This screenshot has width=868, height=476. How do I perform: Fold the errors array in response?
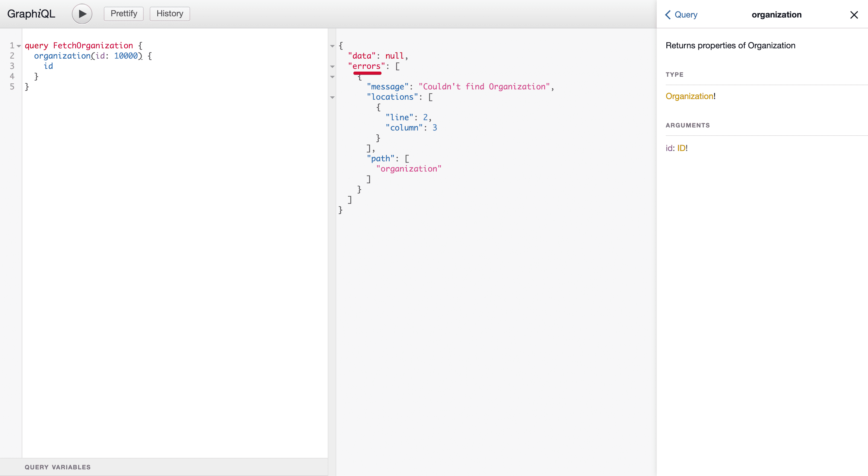pyautogui.click(x=332, y=66)
